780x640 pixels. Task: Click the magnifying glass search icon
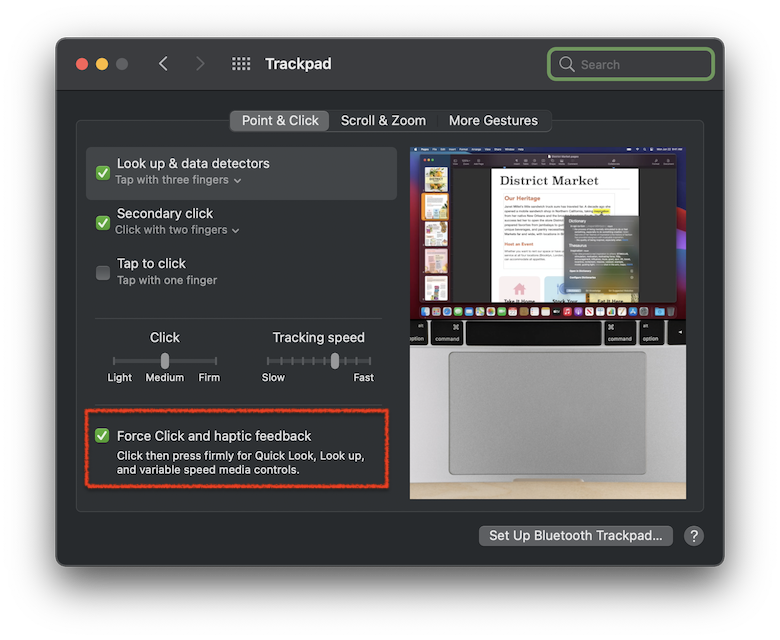tap(566, 64)
